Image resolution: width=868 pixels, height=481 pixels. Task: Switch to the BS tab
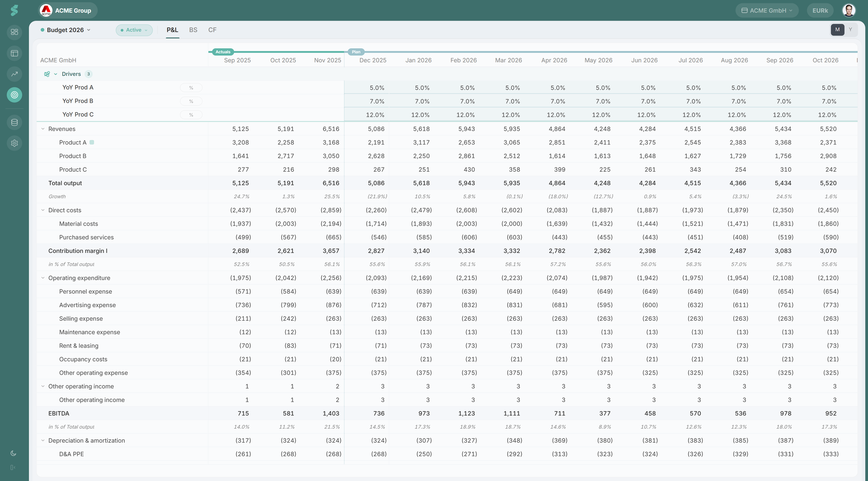(193, 30)
